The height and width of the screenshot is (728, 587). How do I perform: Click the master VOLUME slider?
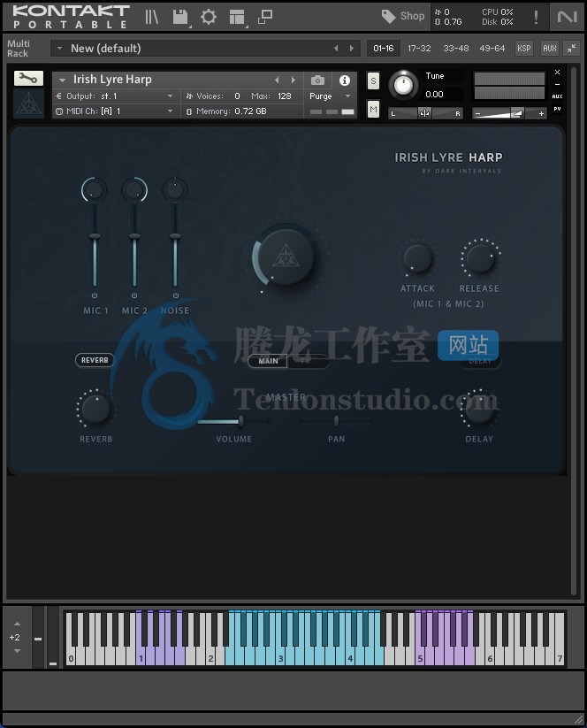tap(233, 422)
